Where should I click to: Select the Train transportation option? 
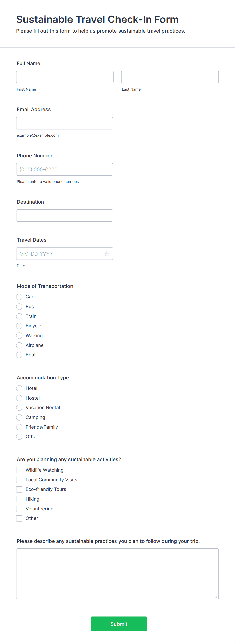(19, 316)
